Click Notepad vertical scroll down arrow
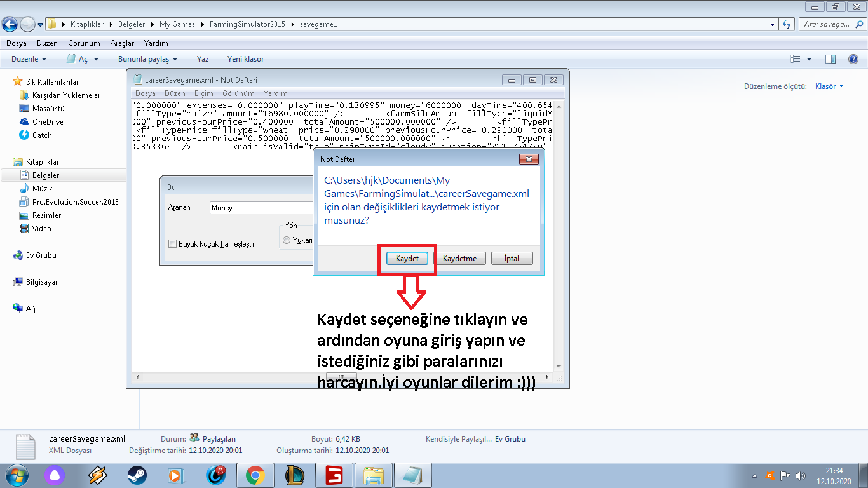Image resolution: width=868 pixels, height=488 pixels. point(559,367)
